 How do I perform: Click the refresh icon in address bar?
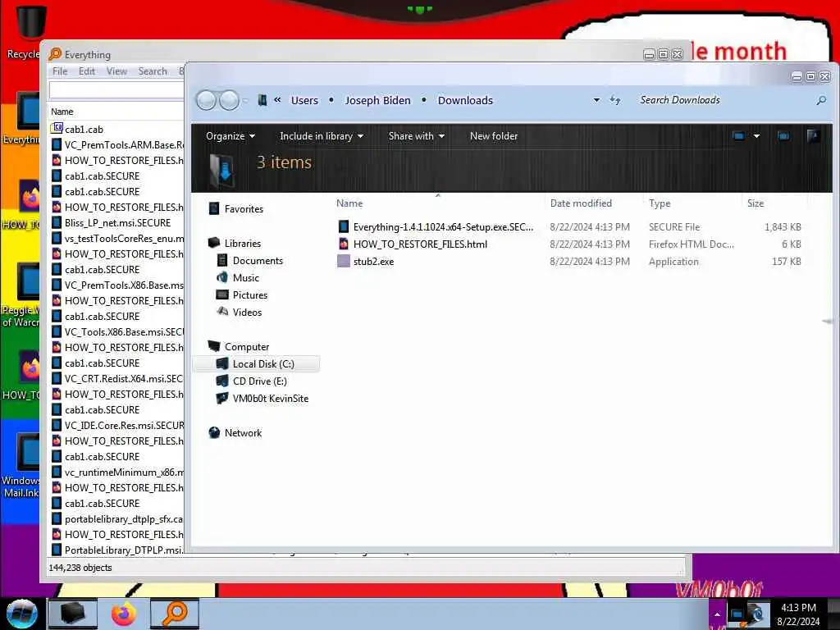click(615, 100)
